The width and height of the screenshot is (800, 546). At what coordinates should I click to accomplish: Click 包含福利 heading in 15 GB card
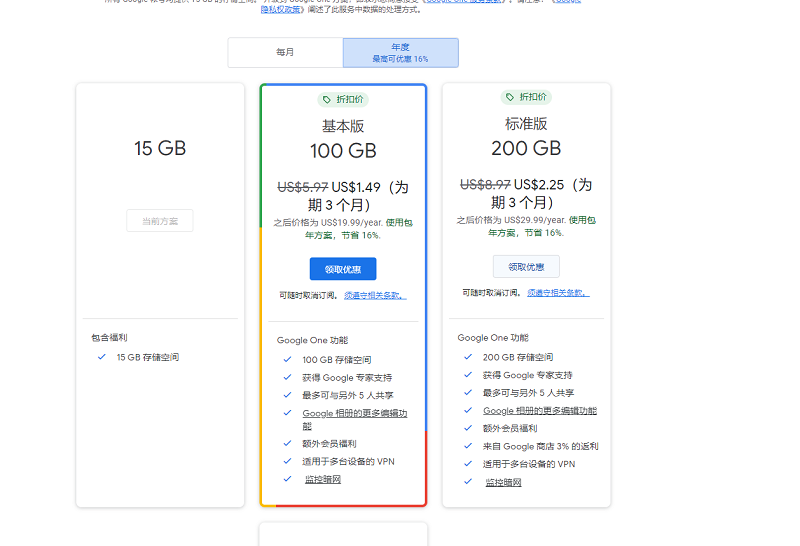pyautogui.click(x=109, y=338)
